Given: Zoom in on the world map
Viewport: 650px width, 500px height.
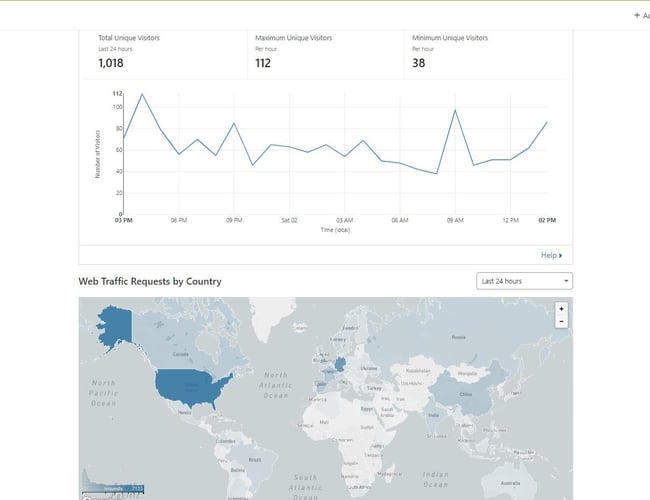Looking at the screenshot, I should (x=561, y=309).
